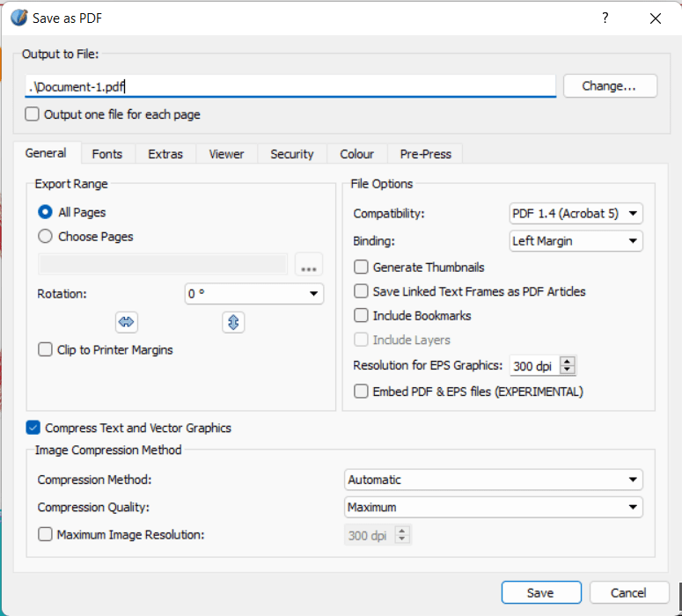The height and width of the screenshot is (616, 682).
Task: Select the Choose Pages radio option
Action: pos(46,237)
